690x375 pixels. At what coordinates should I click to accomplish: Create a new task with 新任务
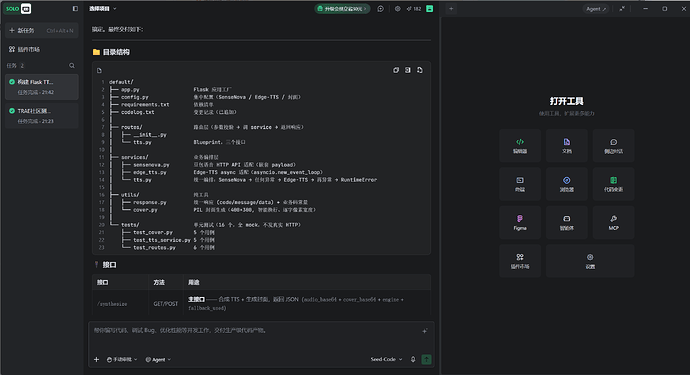click(x=42, y=30)
